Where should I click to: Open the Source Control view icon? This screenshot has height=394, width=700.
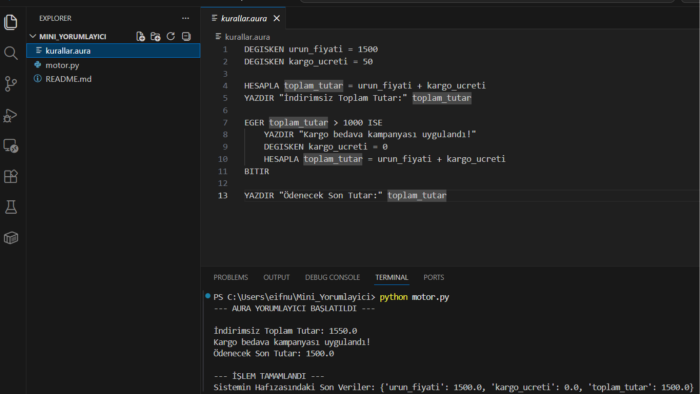(11, 84)
